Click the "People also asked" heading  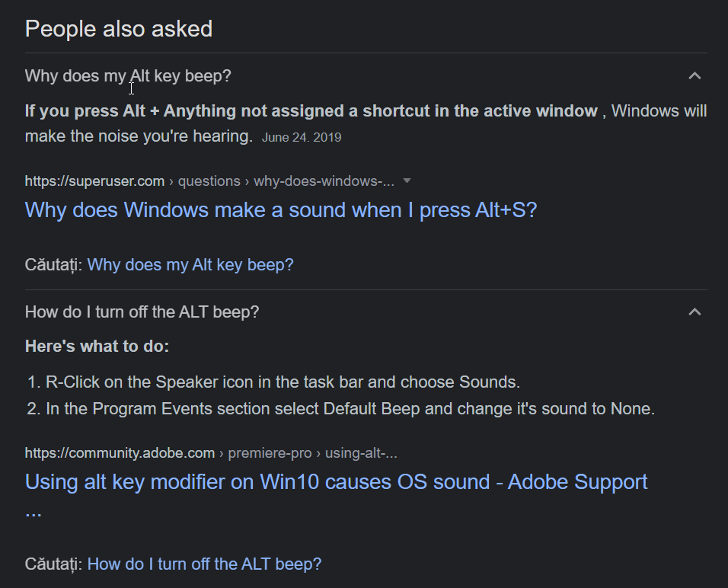(x=119, y=29)
